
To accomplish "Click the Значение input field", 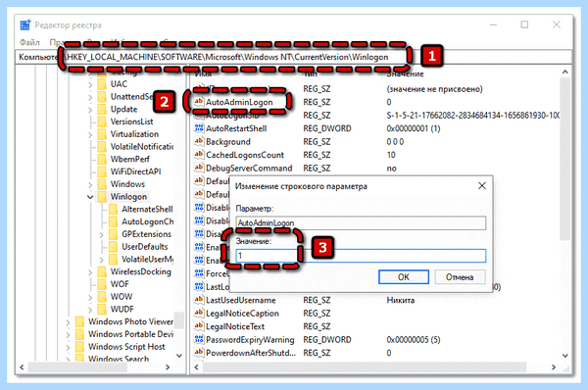I will coord(361,256).
